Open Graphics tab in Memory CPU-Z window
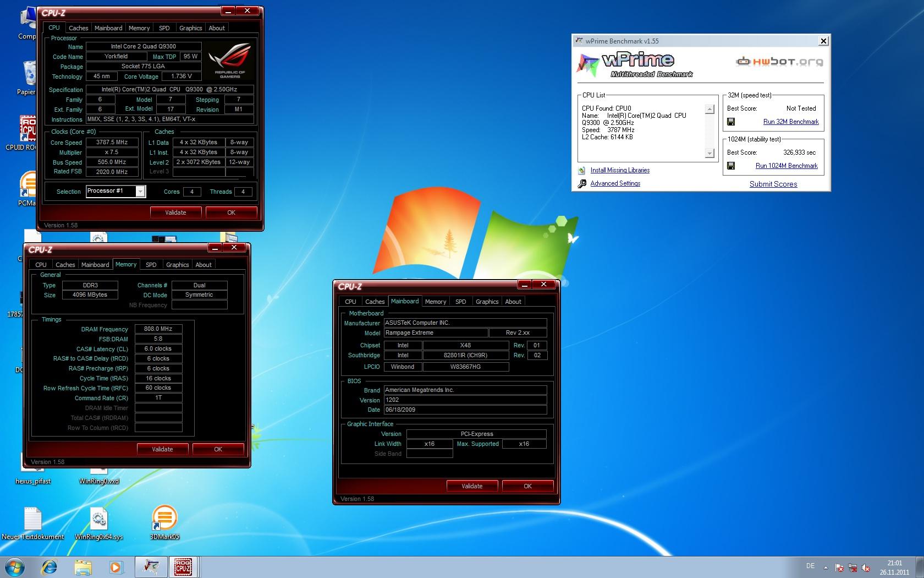The height and width of the screenshot is (578, 924). point(177,265)
